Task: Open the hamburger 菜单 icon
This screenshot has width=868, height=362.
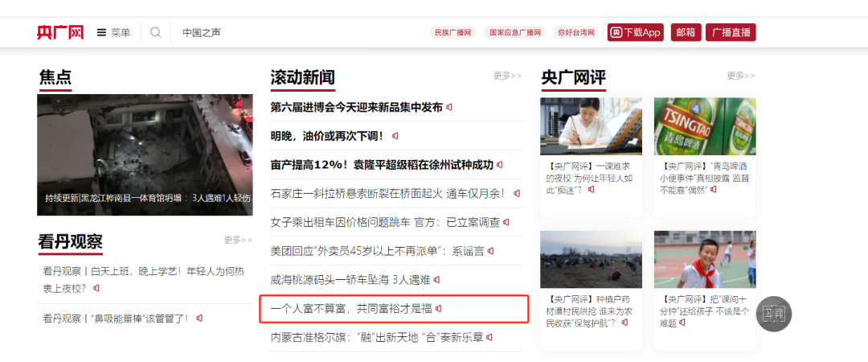Action: point(101,33)
